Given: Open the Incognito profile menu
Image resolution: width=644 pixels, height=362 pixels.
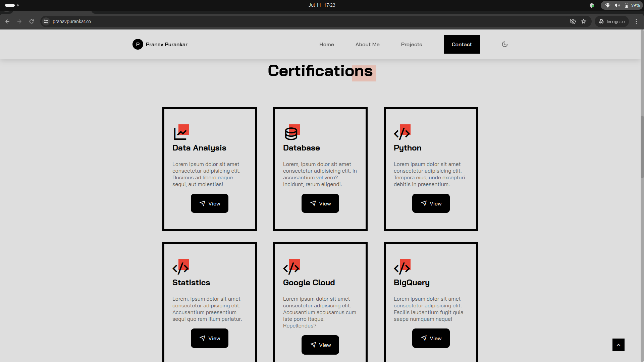Looking at the screenshot, I should (x=611, y=21).
